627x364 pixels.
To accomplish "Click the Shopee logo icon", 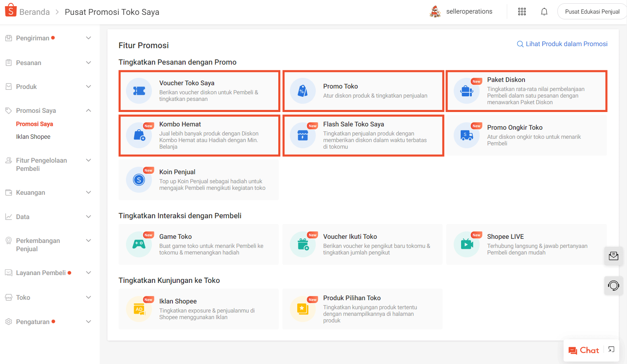I will click(11, 11).
